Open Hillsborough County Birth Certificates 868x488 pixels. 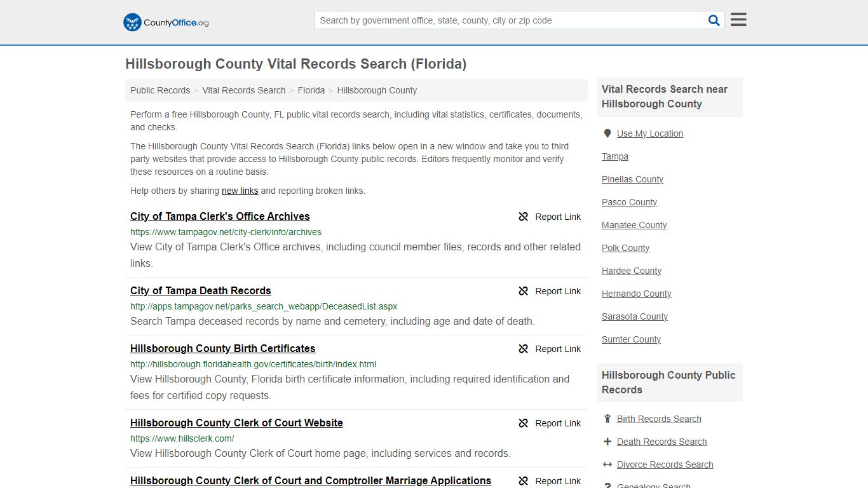223,348
